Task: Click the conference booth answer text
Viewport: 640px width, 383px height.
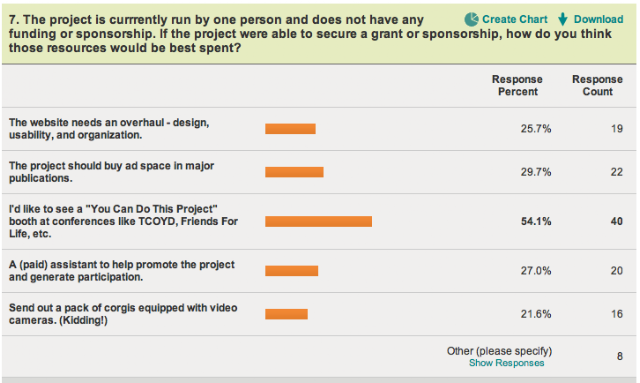Action: click(123, 221)
